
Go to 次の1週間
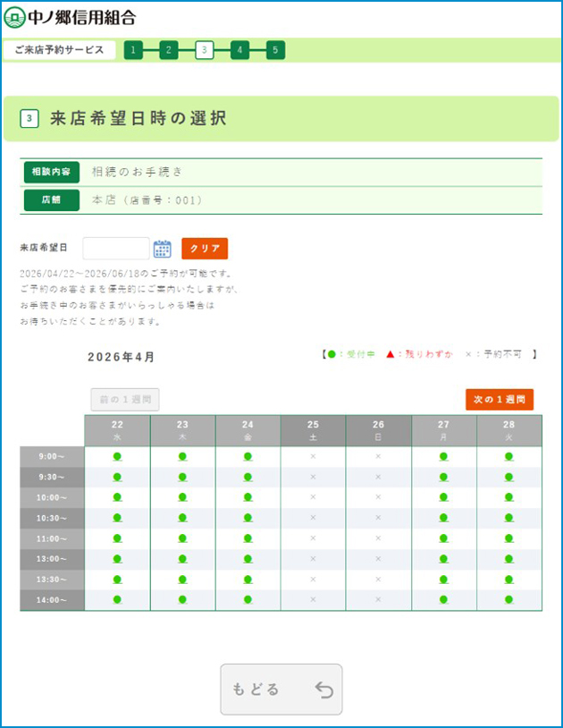[500, 399]
